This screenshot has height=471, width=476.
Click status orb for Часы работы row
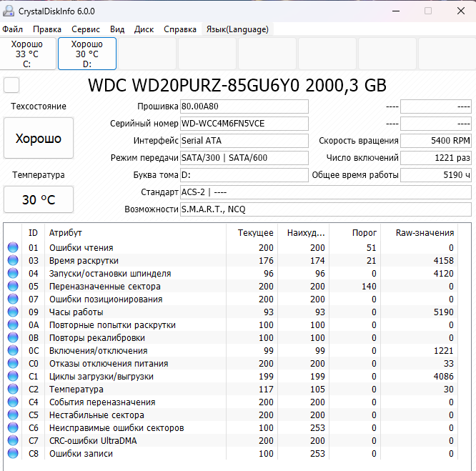point(13,312)
